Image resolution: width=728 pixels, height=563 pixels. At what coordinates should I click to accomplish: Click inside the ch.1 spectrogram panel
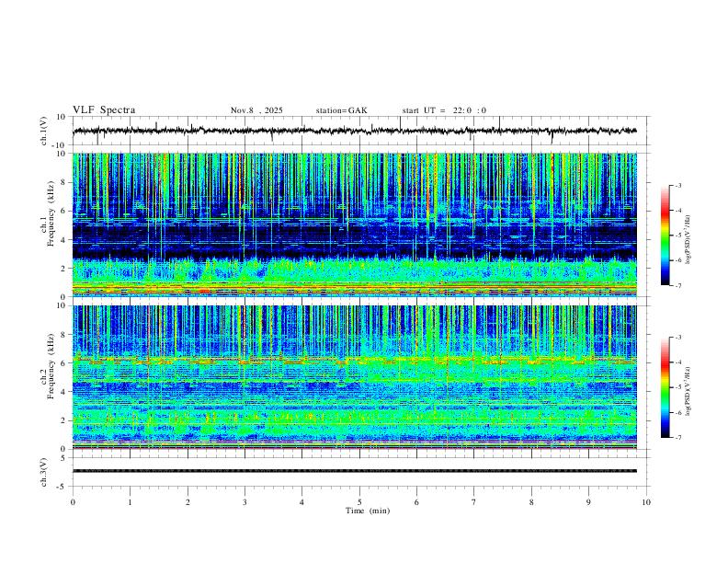coord(355,224)
